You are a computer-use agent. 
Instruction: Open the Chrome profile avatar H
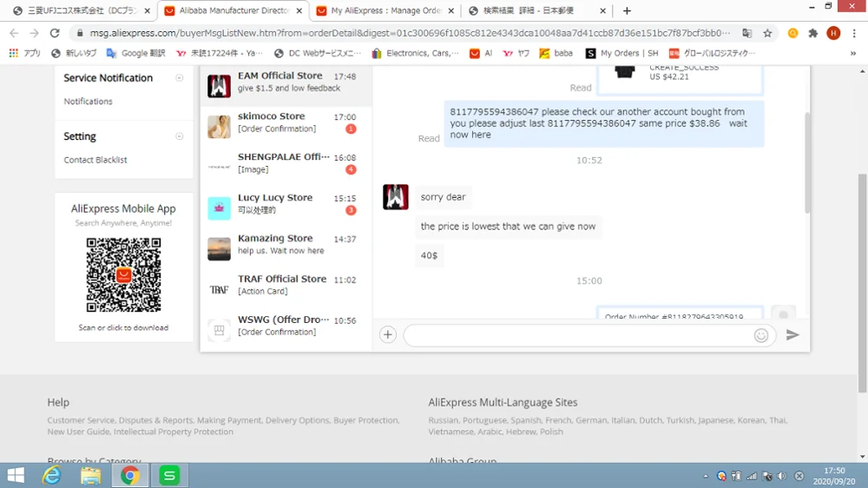(x=833, y=33)
